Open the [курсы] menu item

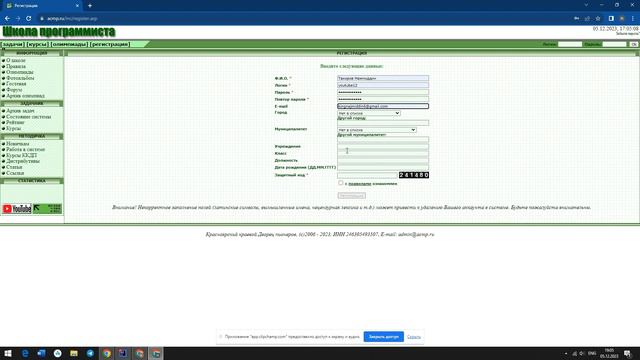(38, 44)
